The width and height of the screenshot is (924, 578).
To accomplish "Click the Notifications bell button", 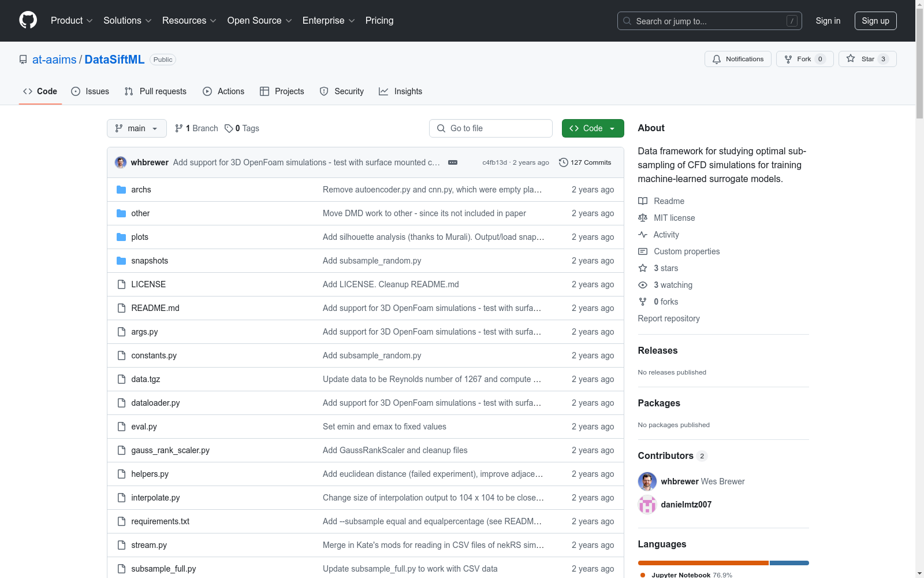I will point(738,59).
